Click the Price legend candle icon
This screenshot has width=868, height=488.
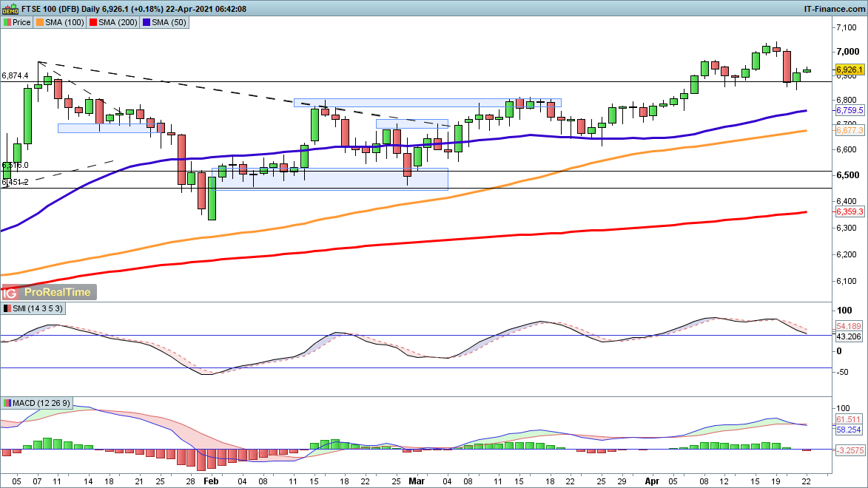click(x=7, y=23)
